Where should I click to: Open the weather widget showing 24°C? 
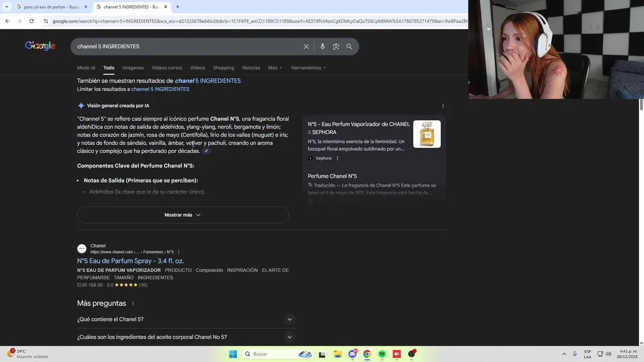[x=28, y=354]
